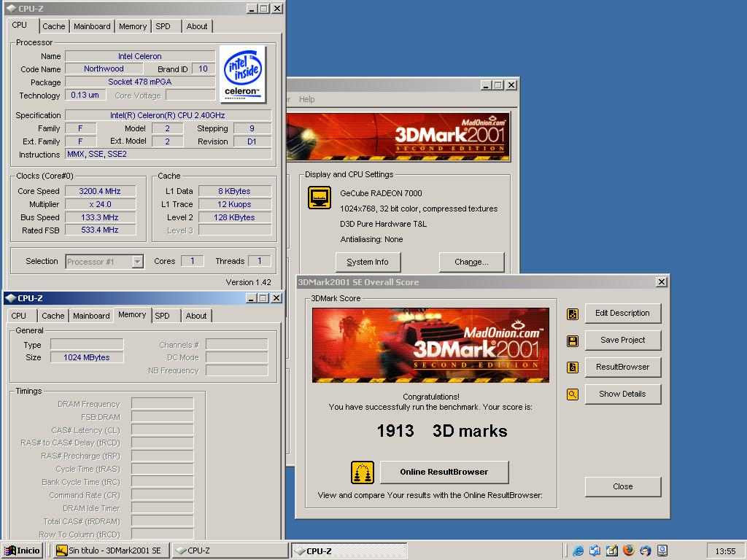Click the show desktop quick launch icon
The height and width of the screenshot is (560, 747).
pos(612,551)
